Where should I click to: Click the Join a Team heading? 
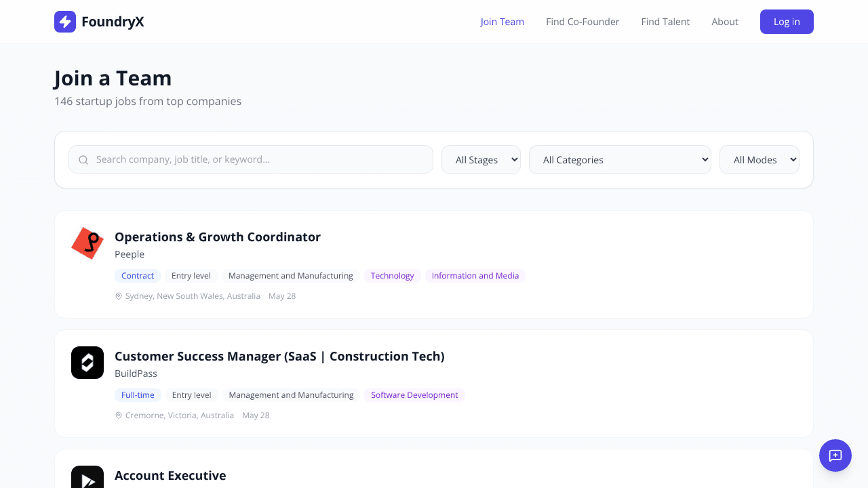pos(113,79)
